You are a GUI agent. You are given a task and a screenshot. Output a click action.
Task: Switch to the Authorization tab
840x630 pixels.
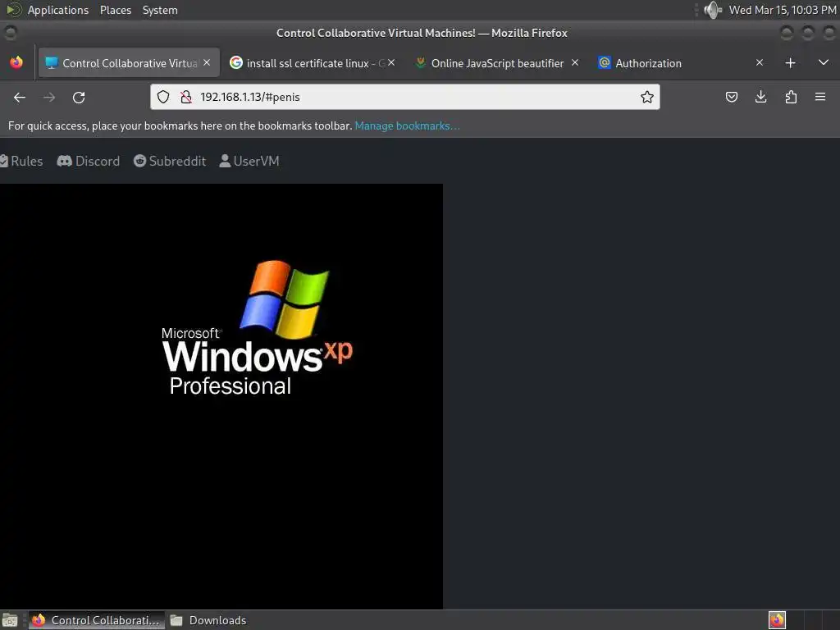681,63
